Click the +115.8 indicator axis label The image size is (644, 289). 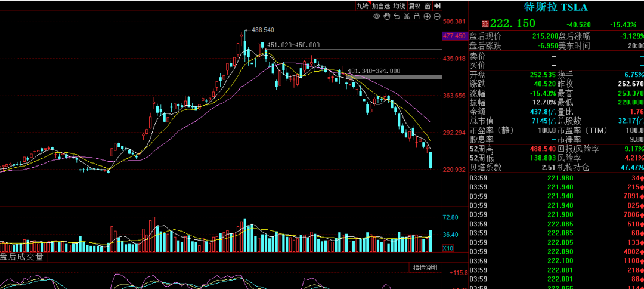pos(459,273)
